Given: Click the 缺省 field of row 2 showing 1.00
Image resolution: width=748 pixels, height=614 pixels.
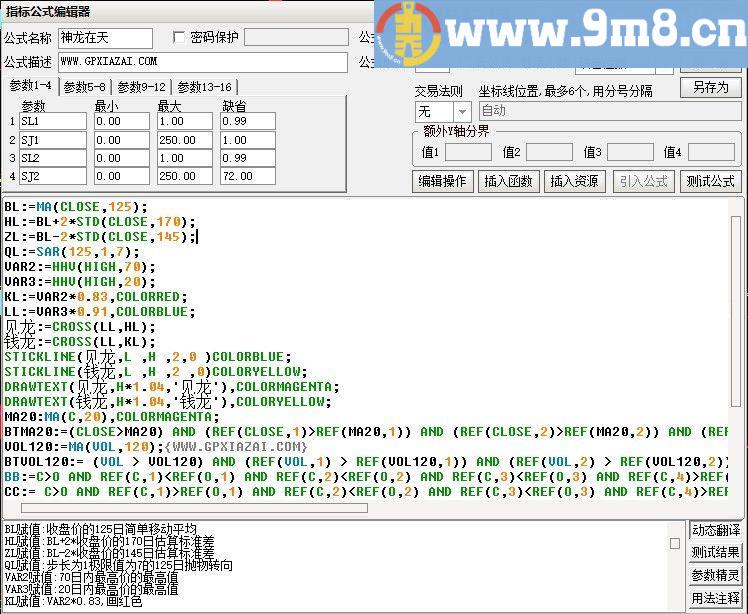Looking at the screenshot, I should pos(248,140).
